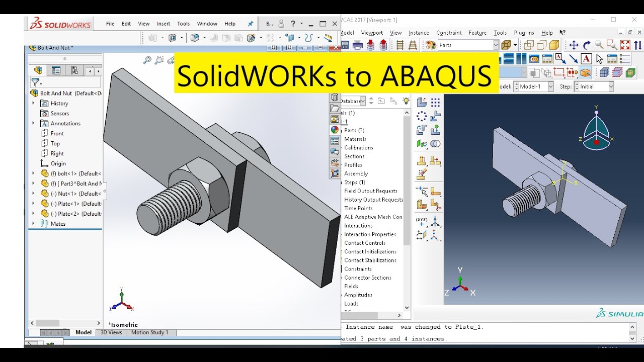
Task: Expand the Nut<1> component
Action: coord(34,194)
